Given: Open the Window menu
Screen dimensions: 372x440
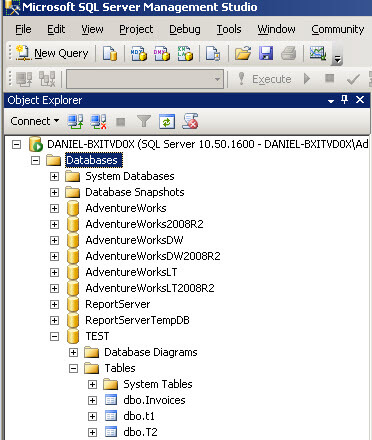Looking at the screenshot, I should tap(276, 29).
